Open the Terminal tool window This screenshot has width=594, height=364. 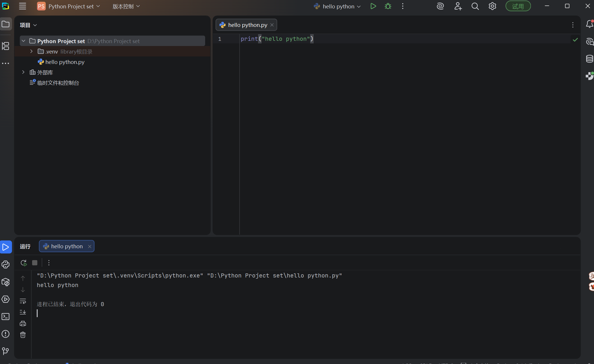pos(5,317)
